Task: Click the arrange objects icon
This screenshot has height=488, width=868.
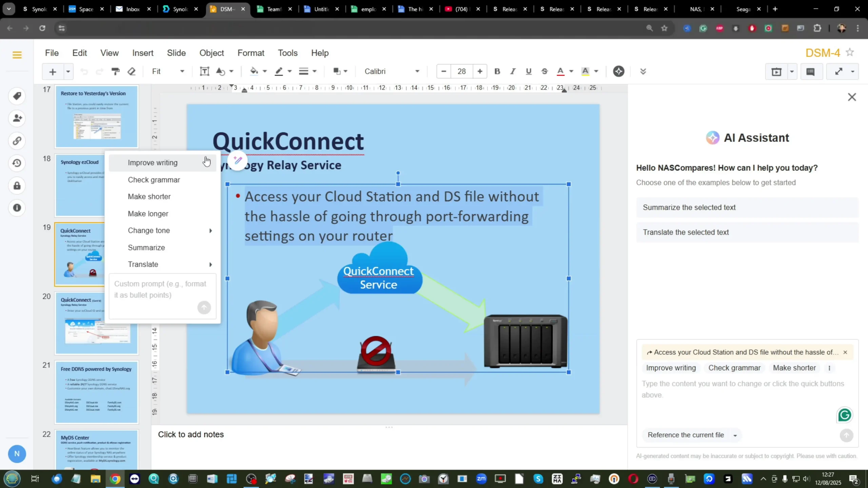Action: click(x=337, y=71)
